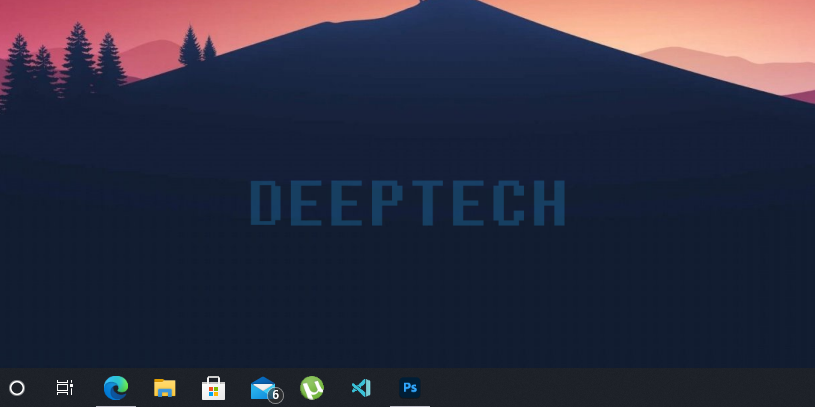Open Task View from the taskbar

(x=65, y=388)
